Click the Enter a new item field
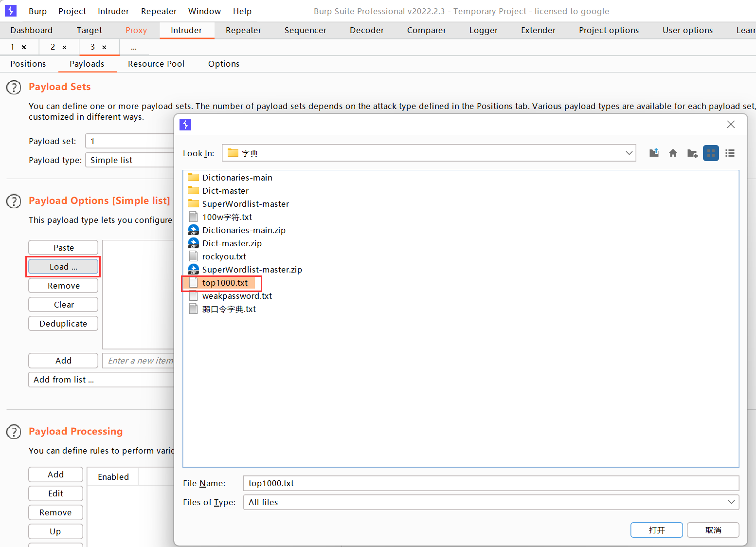This screenshot has height=547, width=756. (x=139, y=361)
